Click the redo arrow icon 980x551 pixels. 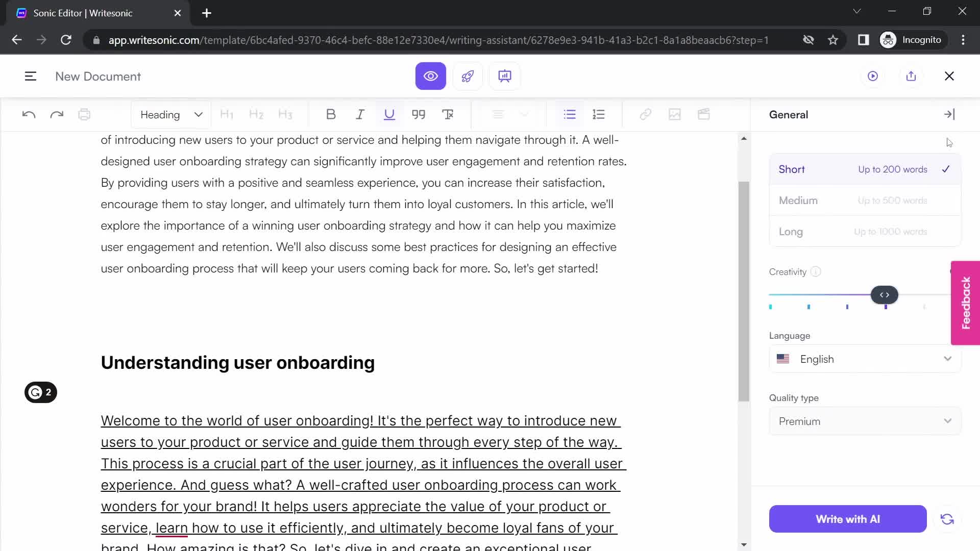click(x=57, y=114)
